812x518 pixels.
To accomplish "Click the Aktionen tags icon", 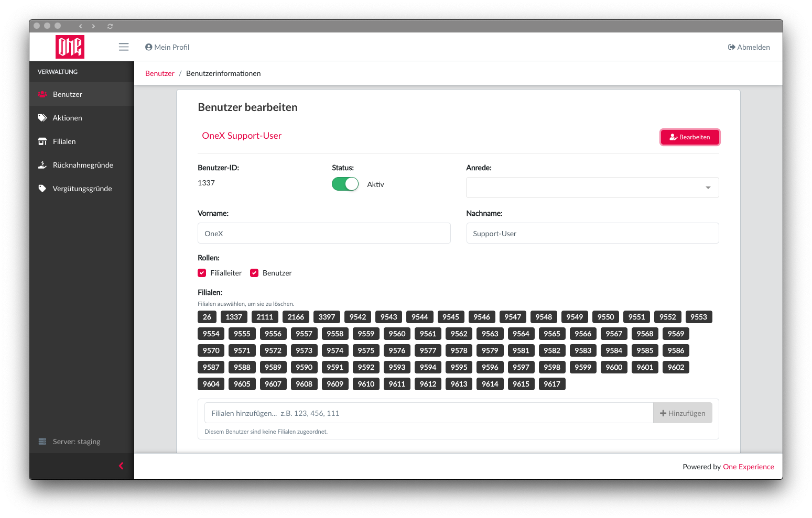I will pyautogui.click(x=42, y=118).
